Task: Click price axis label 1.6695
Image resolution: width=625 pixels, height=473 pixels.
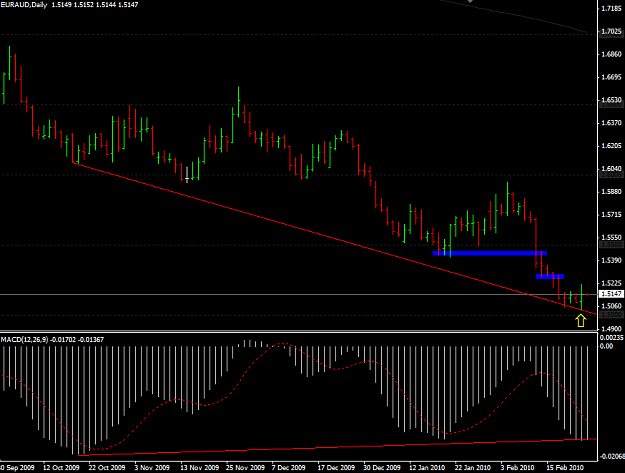Action: click(611, 77)
